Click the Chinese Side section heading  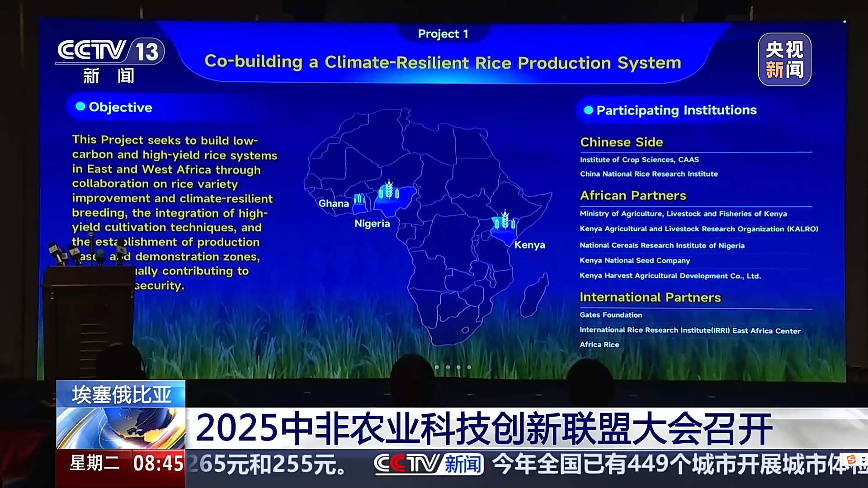click(x=621, y=142)
